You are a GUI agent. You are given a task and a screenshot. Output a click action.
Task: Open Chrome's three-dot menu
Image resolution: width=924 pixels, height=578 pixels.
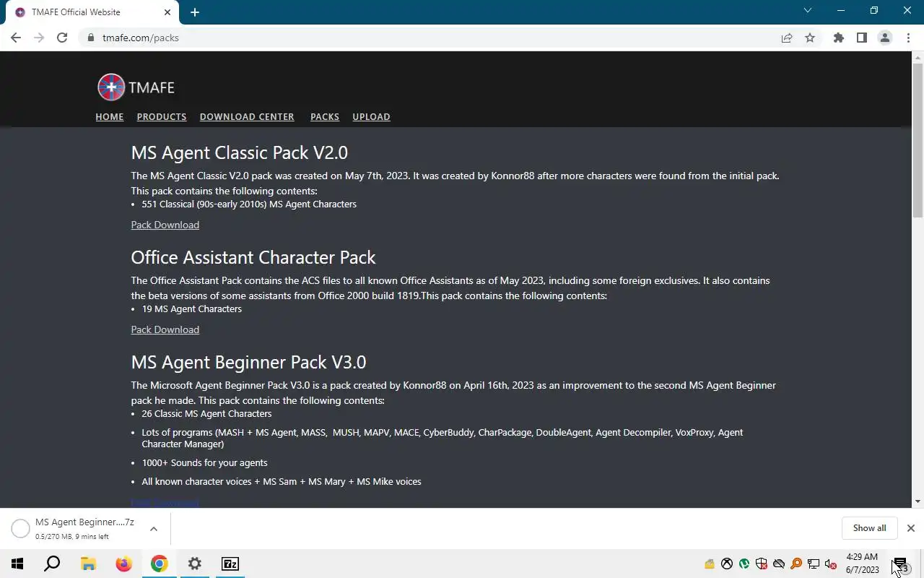tap(908, 38)
